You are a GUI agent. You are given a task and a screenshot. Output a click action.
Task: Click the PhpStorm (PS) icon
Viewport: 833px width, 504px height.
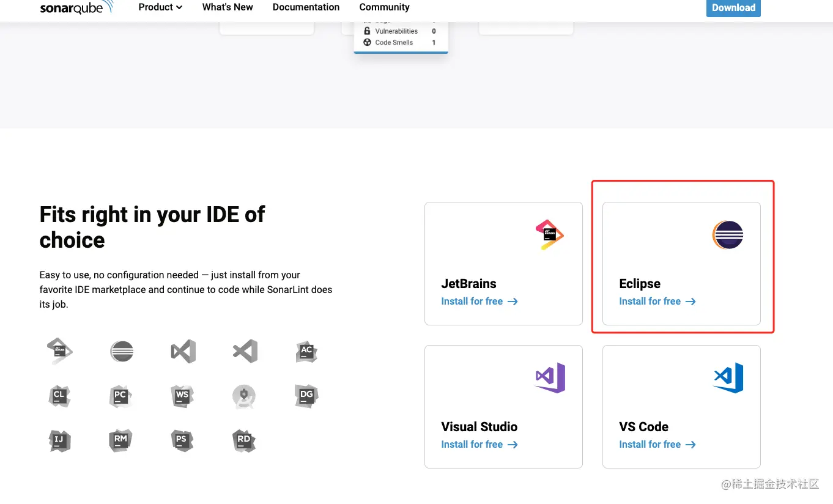[182, 440]
